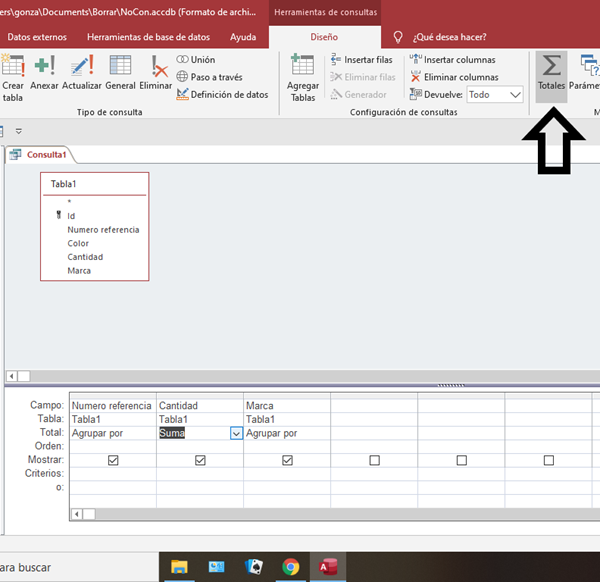The image size is (600, 582).
Task: Click the Anexar query type icon
Action: coord(44,72)
